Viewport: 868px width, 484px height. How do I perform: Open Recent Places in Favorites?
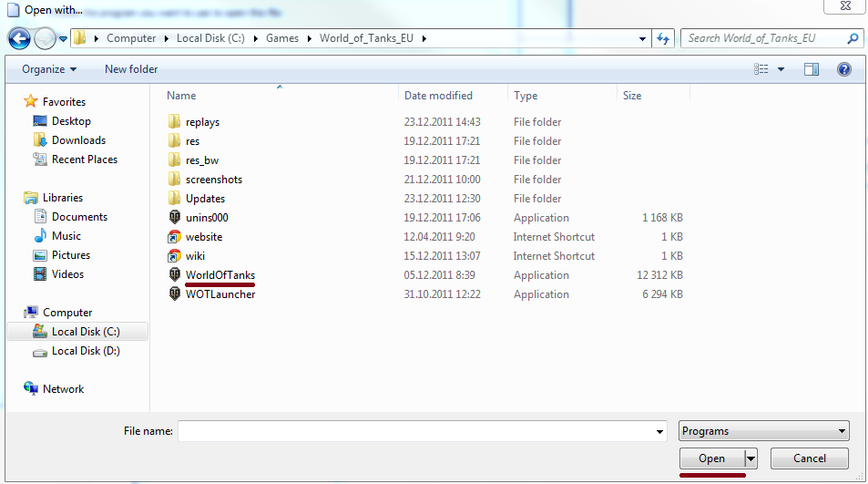[84, 159]
